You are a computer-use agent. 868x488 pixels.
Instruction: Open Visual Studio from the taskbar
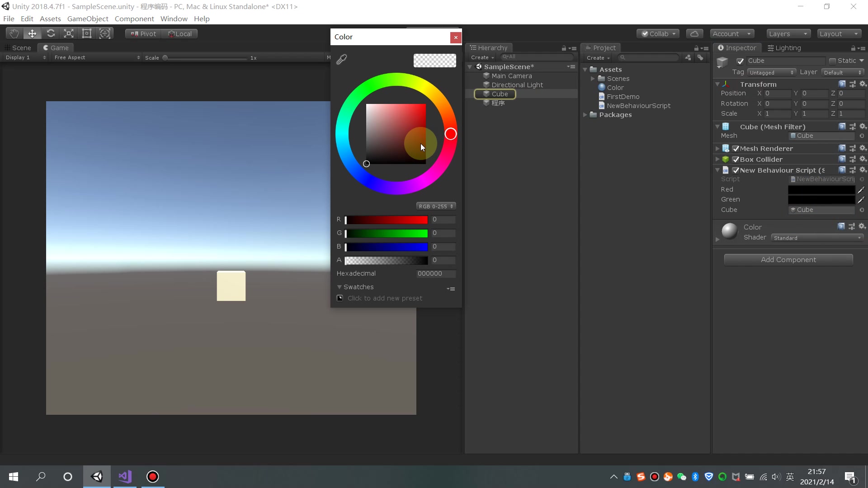click(x=124, y=476)
